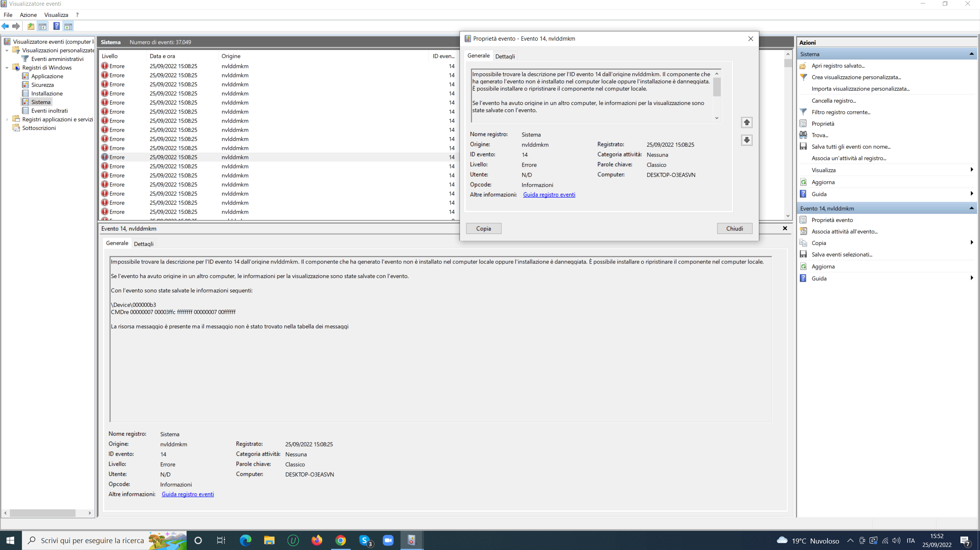Image resolution: width=980 pixels, height=550 pixels.
Task: Click the left tree horizontal scrollbar
Action: (42, 513)
